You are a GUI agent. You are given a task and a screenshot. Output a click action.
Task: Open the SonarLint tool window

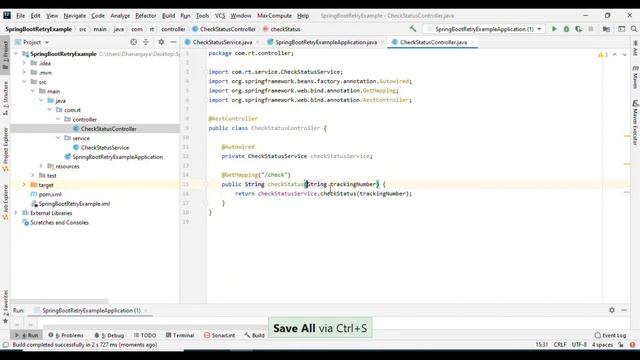tap(220, 335)
